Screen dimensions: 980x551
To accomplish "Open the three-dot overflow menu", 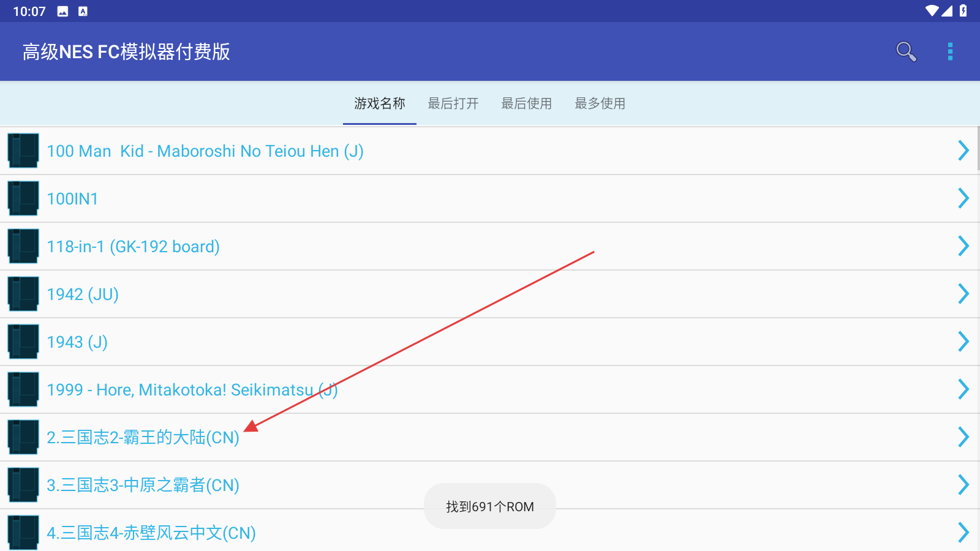I will point(950,51).
